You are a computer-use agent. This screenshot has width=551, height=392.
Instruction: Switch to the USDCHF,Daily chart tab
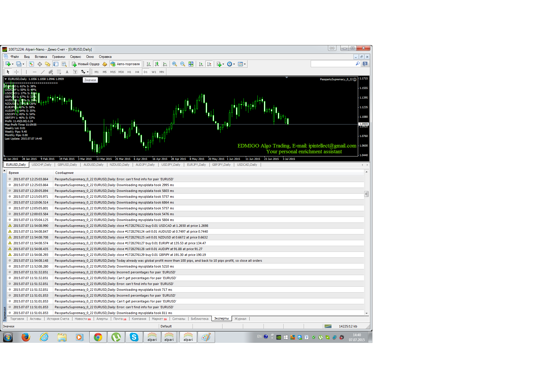point(42,165)
